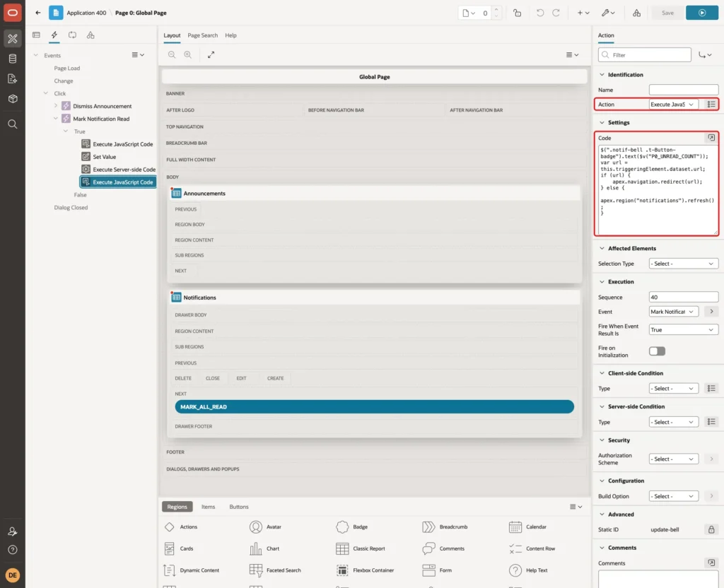Open the Comments expand editor icon
The image size is (724, 588).
click(x=711, y=563)
